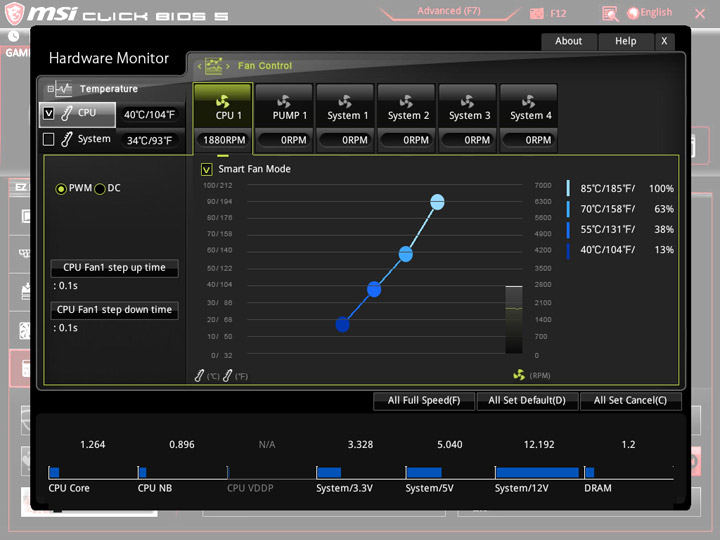Select the CPU 1 fan tab
720x540 pixels.
click(x=223, y=106)
